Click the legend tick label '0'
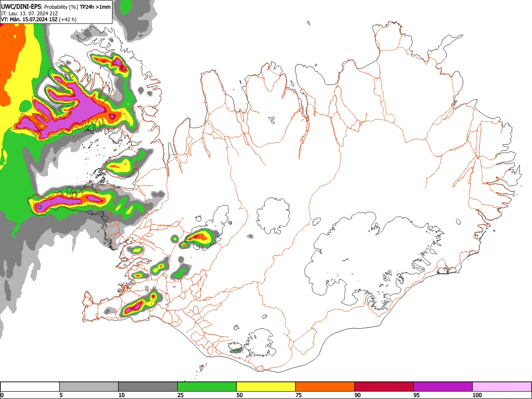532x399 pixels. 2,395
